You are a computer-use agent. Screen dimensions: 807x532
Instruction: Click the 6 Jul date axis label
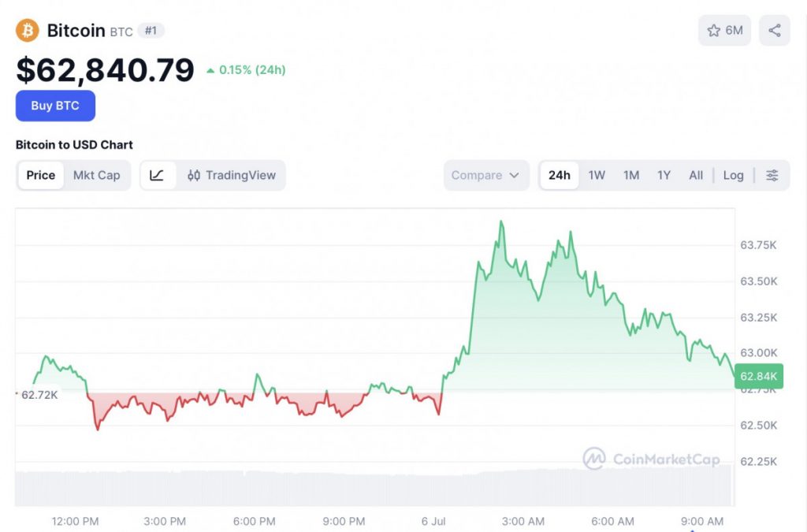433,521
